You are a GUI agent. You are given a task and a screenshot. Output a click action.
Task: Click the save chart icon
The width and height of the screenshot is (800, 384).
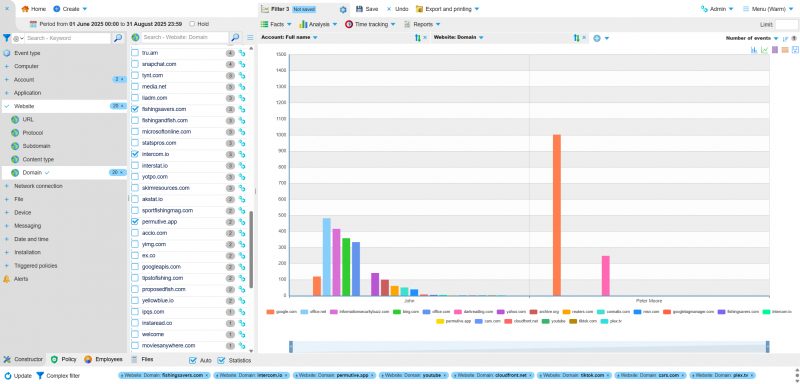click(x=795, y=49)
